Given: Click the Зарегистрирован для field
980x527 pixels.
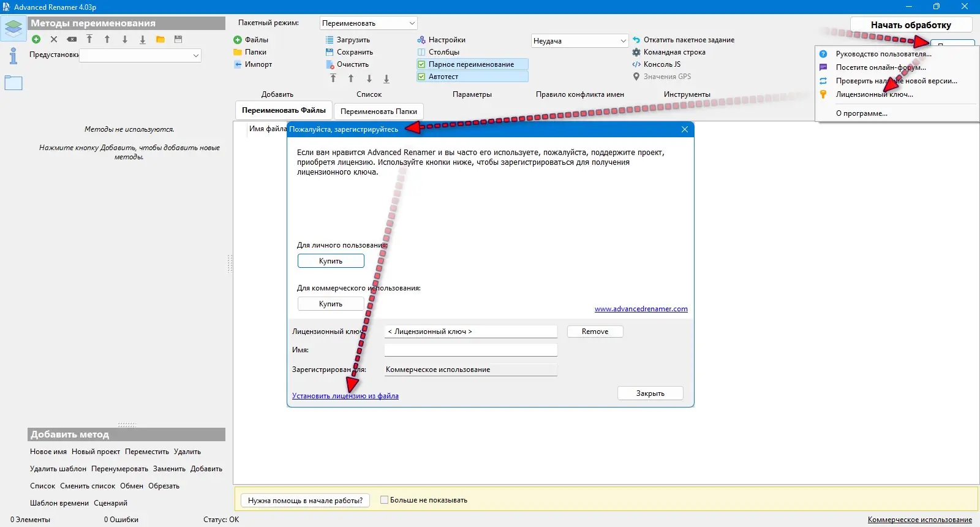Looking at the screenshot, I should coord(470,370).
